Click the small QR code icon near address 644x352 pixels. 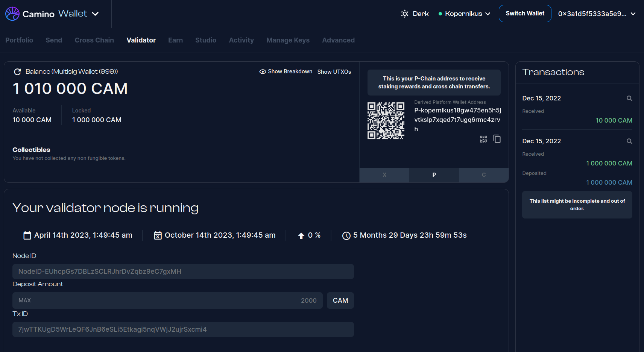pyautogui.click(x=483, y=139)
